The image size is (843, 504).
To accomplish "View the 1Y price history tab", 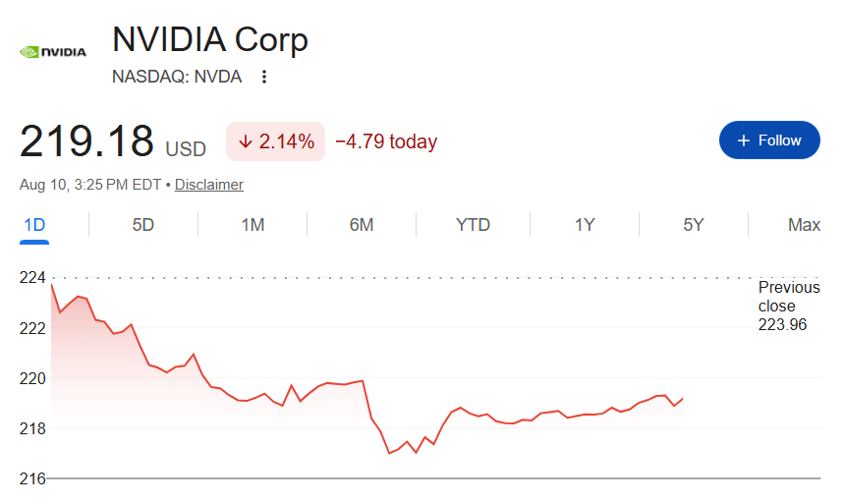I will (x=585, y=225).
